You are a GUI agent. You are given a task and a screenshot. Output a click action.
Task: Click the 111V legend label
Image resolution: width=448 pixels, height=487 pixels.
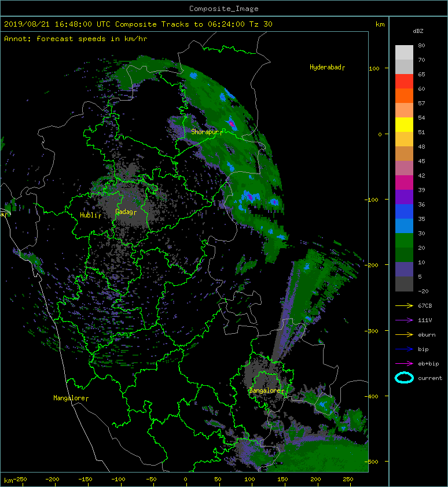425,320
